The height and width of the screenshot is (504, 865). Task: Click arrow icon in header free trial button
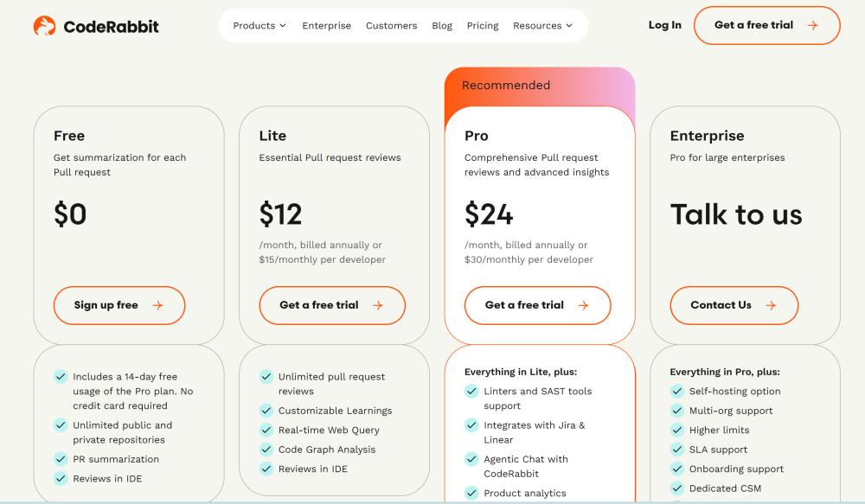point(812,26)
